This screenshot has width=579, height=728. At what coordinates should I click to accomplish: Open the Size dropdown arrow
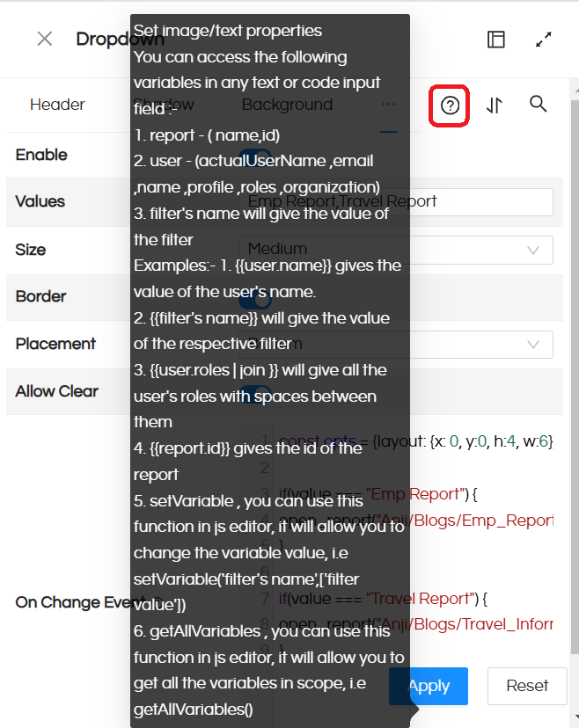point(533,251)
